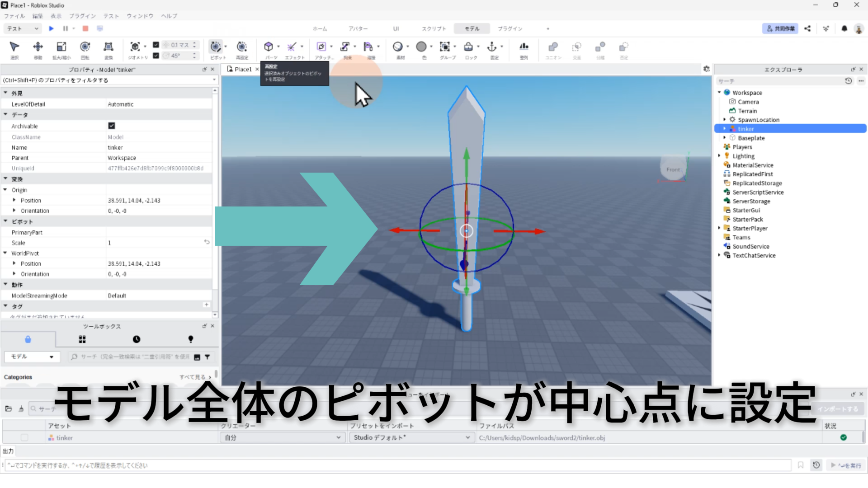Switch to the スクリプト ribbon tab
This screenshot has width=868, height=488.
click(x=434, y=28)
